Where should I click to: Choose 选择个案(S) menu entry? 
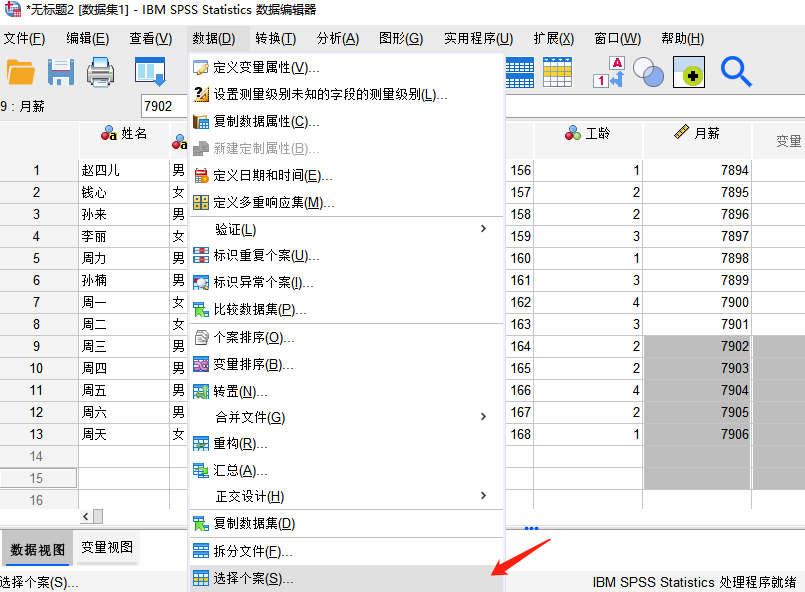click(x=346, y=579)
